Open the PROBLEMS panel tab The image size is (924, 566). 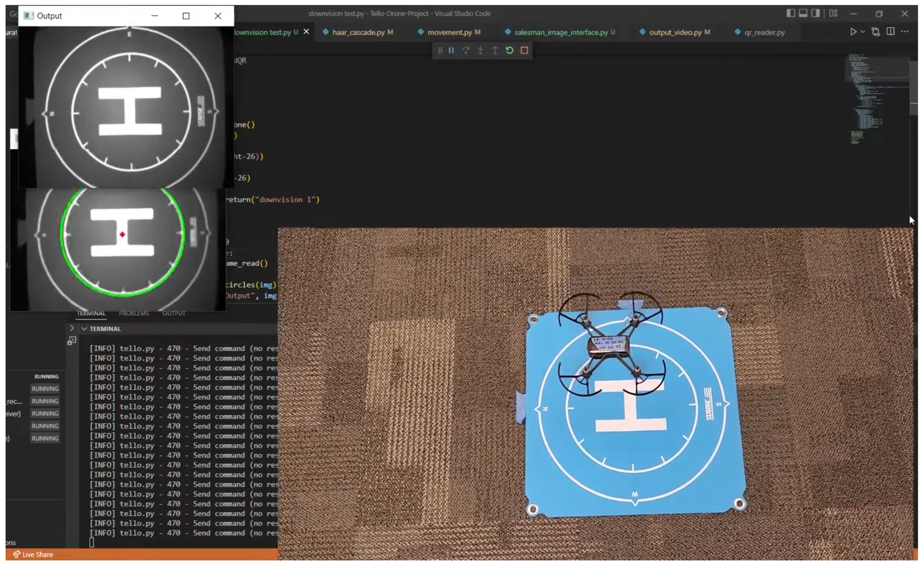134,313
